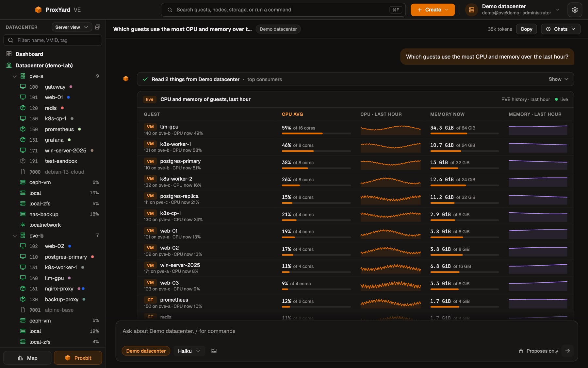
Task: Focus the Ask about Demo datacenter prompt box
Action: pyautogui.click(x=347, y=331)
